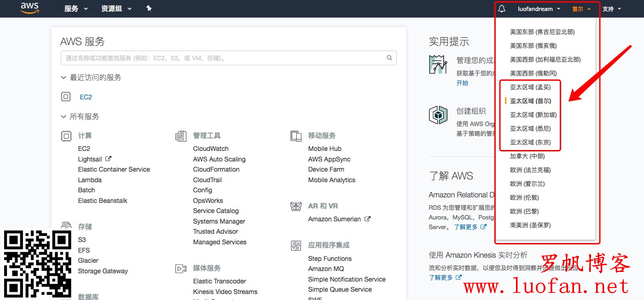Screen dimensions: 644x300
Task: Select region 欧洲 (巴黎)
Action: (524, 211)
